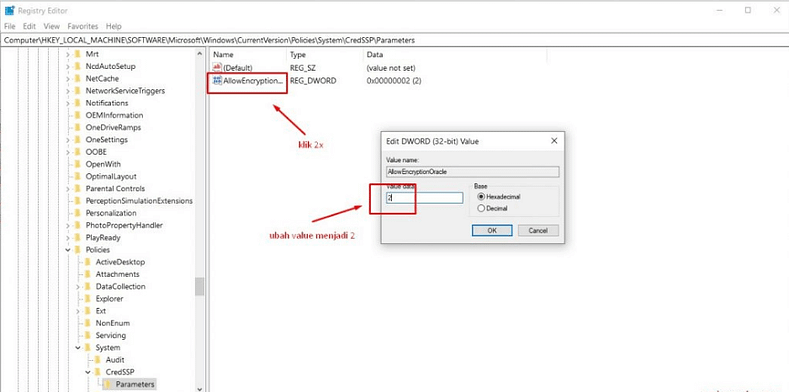
Task: Click the AllowEncryption DWORD value icon
Action: tap(217, 81)
